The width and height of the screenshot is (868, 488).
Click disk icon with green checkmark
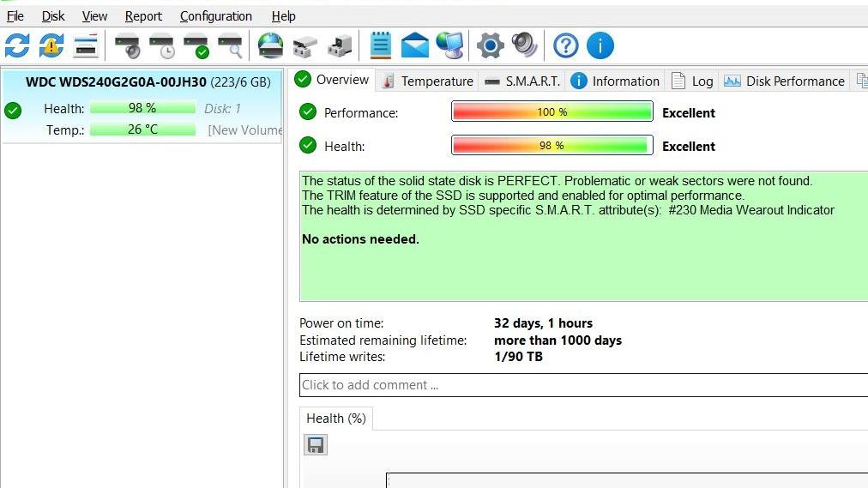point(196,45)
